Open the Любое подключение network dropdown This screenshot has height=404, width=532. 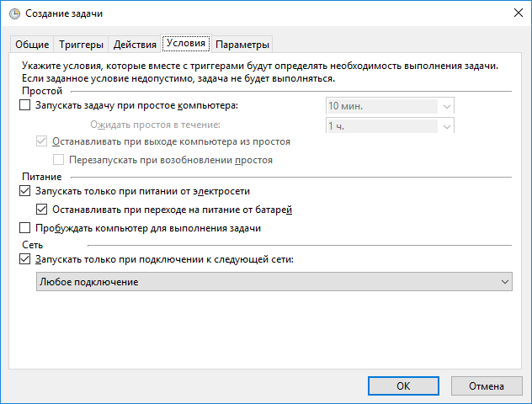[x=274, y=282]
